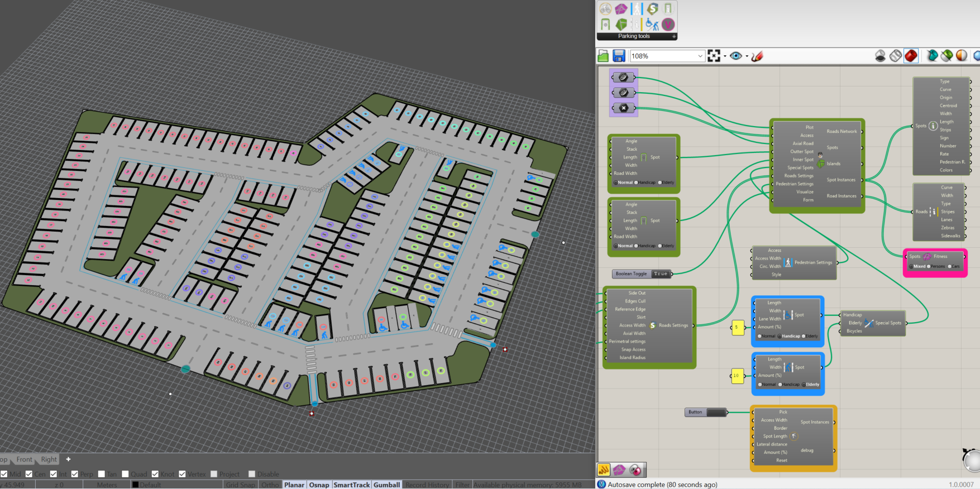Click the orange preview mesh quality sphere

tap(962, 56)
